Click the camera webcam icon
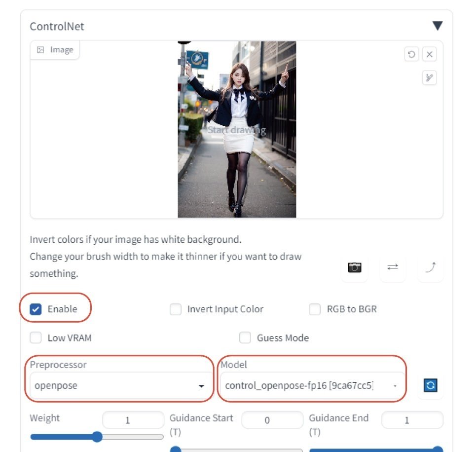 tap(354, 267)
